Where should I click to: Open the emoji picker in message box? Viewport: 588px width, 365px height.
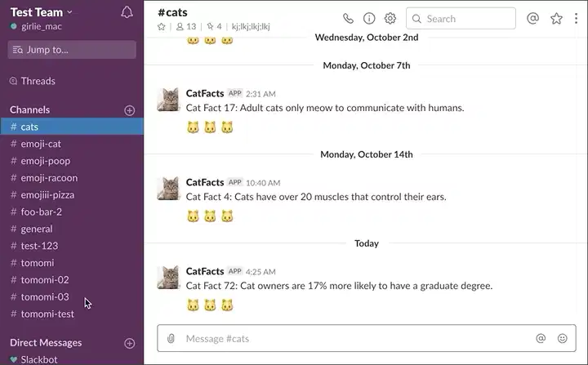(563, 338)
